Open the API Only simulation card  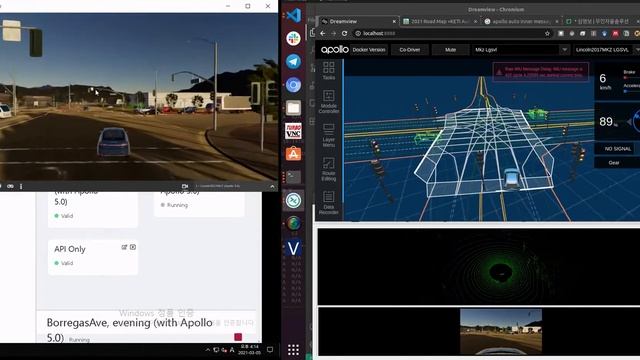point(93,257)
